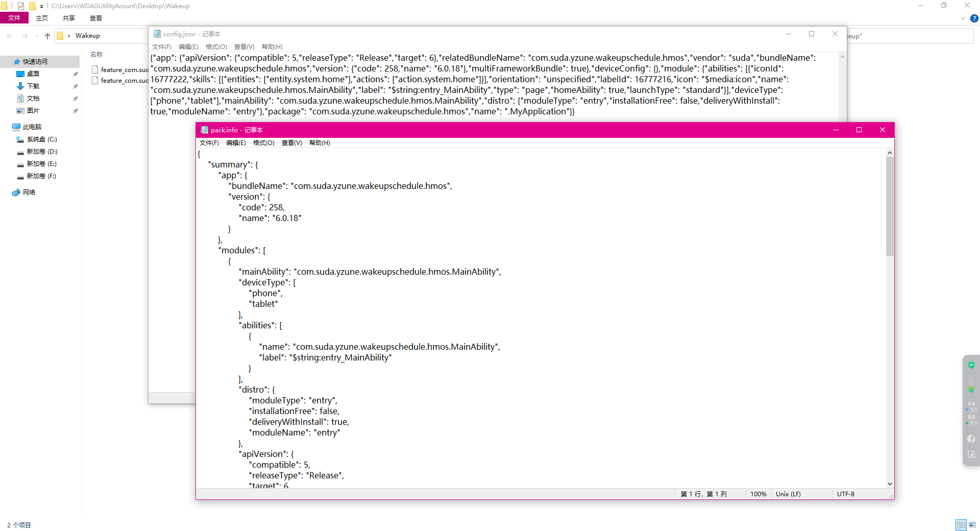Viewport: 980px width, 531px height.
Task: Click the pin icon next to 文档
Action: coord(75,99)
